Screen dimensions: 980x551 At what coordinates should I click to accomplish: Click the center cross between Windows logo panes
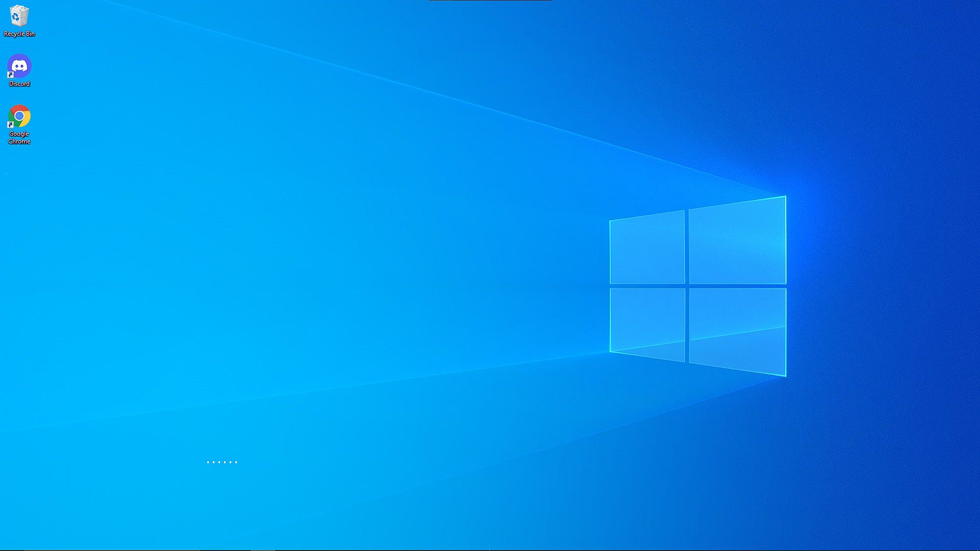(x=687, y=286)
